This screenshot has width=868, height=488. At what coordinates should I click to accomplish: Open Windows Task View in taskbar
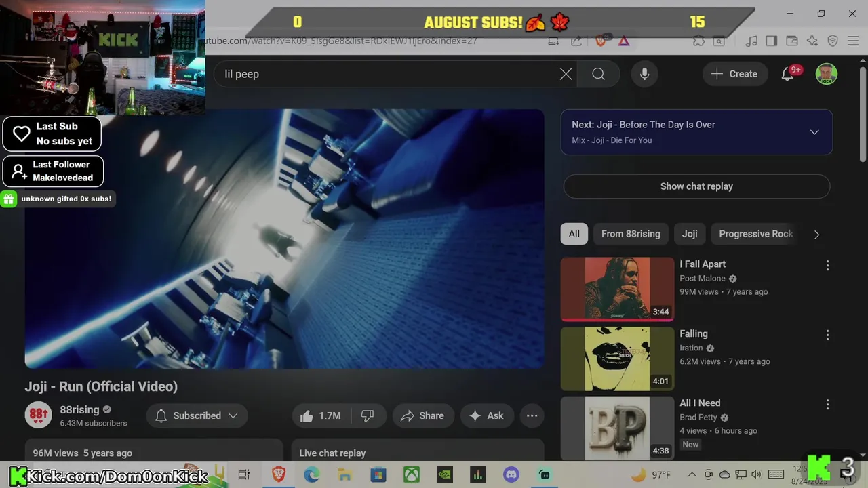click(244, 474)
